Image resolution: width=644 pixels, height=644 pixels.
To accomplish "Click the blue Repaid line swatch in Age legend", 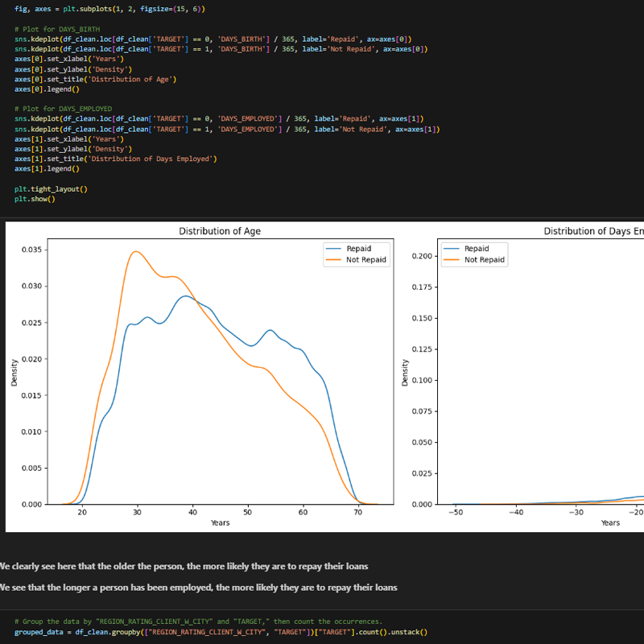I will [333, 249].
